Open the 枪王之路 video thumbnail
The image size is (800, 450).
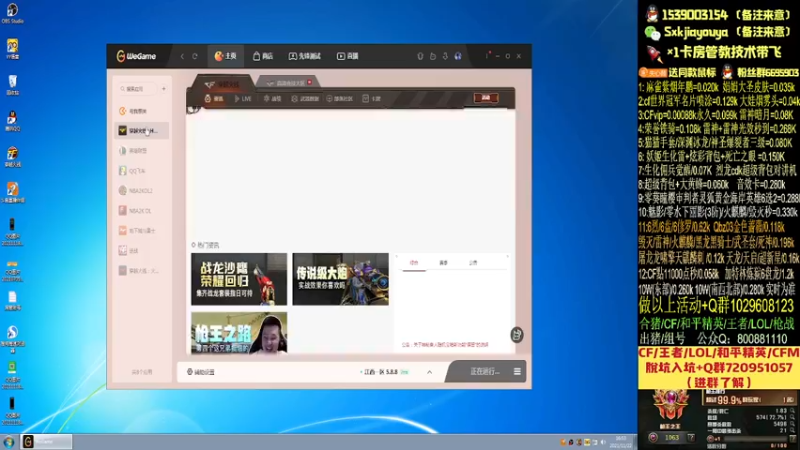[239, 333]
